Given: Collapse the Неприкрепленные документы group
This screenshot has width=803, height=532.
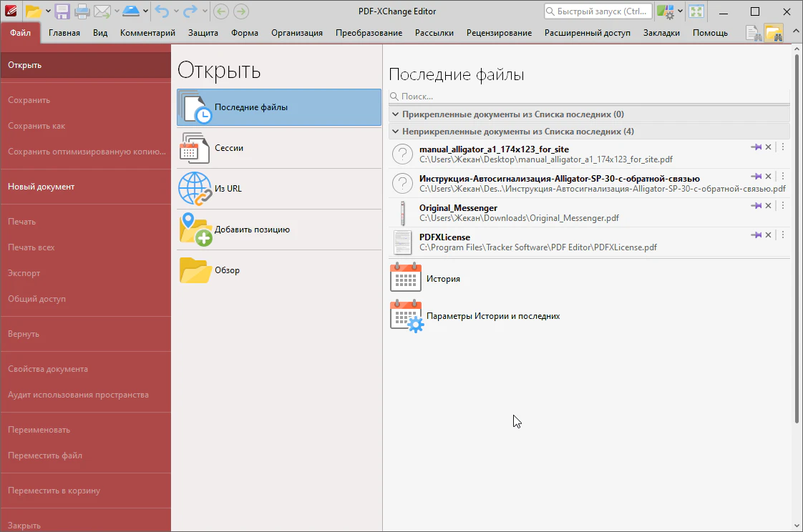Looking at the screenshot, I should click(395, 132).
